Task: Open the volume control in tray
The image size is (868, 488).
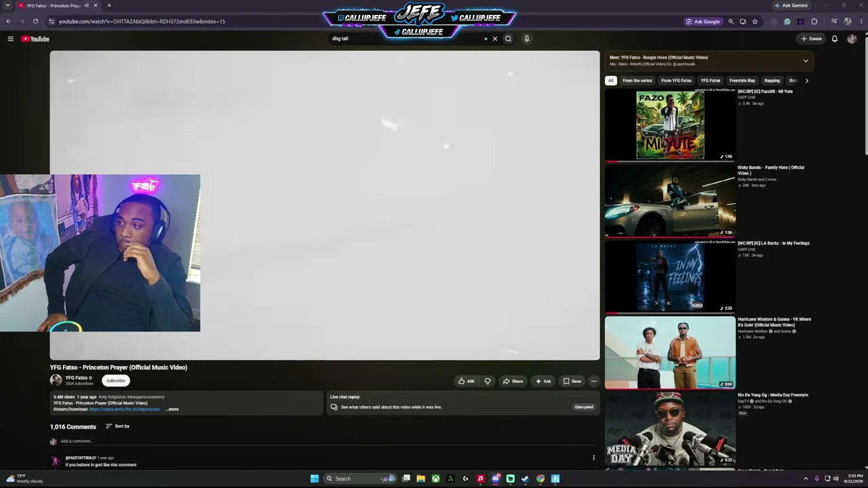Action: [835, 479]
